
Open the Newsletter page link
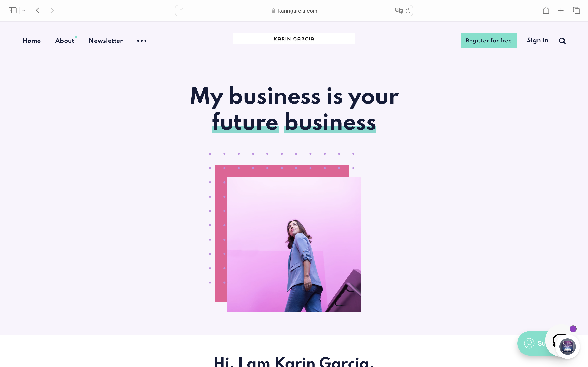pyautogui.click(x=106, y=41)
